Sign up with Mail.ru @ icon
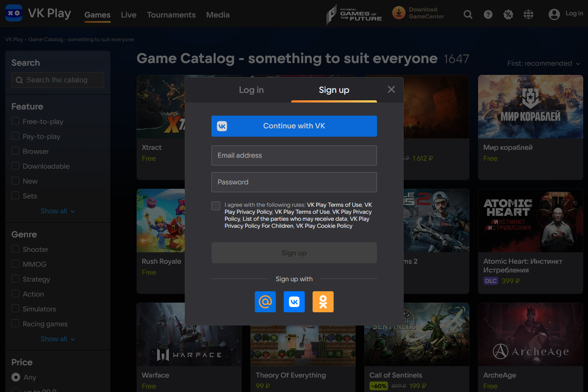Viewport: 588px width, 392px height. [x=265, y=302]
